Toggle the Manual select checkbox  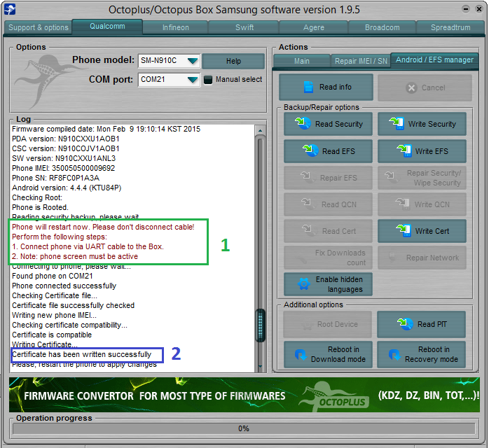click(207, 80)
